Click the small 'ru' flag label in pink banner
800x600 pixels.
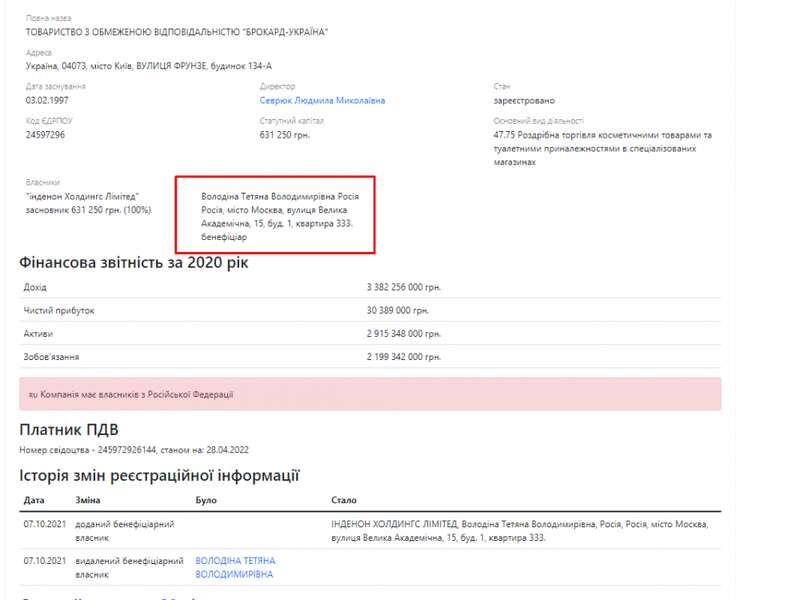(x=32, y=395)
